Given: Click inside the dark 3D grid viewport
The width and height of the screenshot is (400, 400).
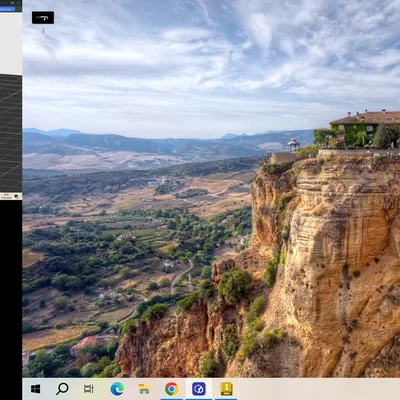Looking at the screenshot, I should coord(11,133).
